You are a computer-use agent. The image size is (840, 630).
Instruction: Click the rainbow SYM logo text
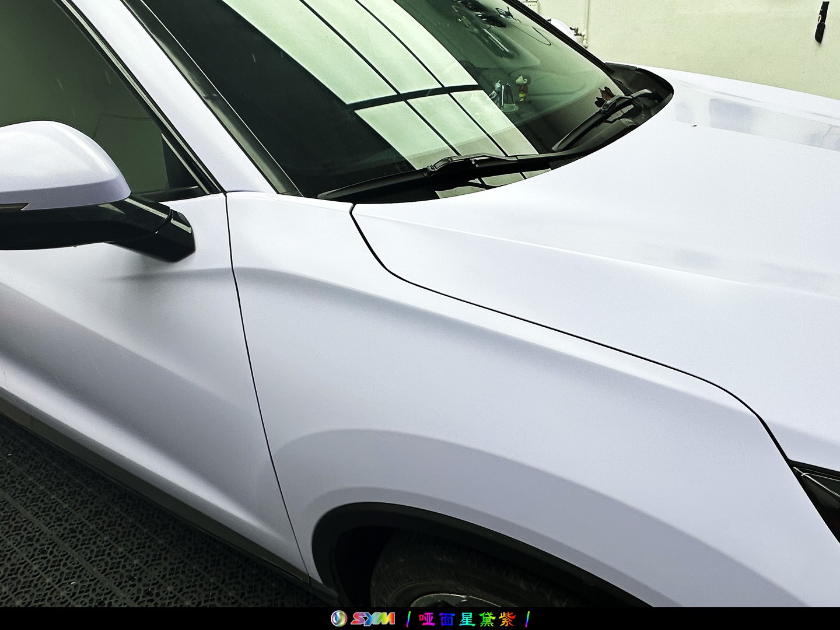coord(373,618)
